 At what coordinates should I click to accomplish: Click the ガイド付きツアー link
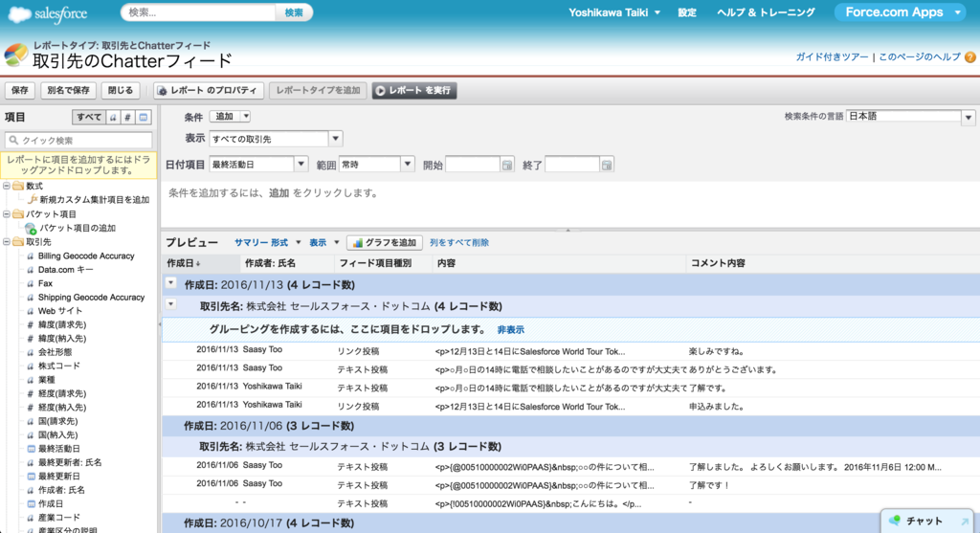[832, 56]
